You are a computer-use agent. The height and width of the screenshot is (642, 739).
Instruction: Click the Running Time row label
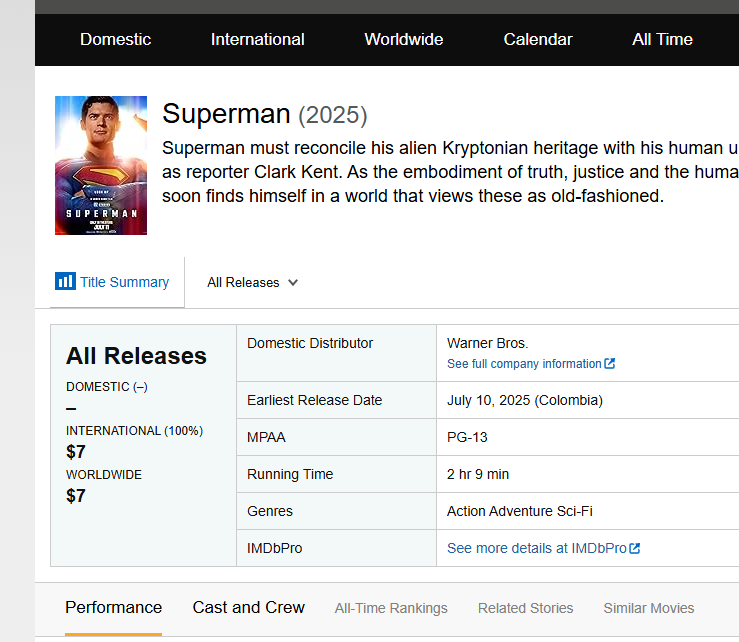pos(290,474)
